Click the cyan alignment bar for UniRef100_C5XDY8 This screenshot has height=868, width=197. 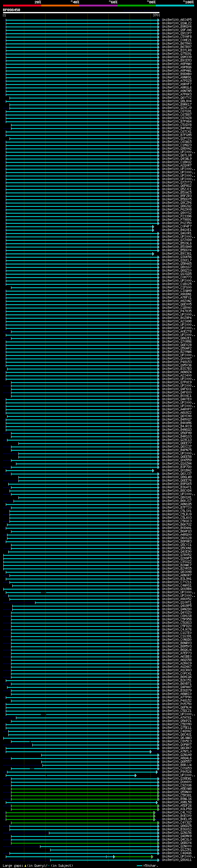click(85, 125)
